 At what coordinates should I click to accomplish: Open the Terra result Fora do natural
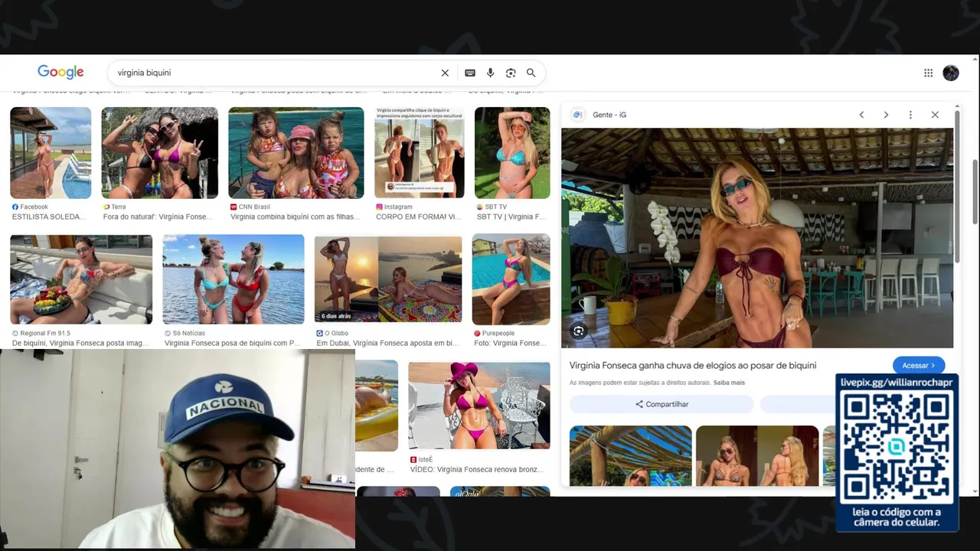tap(159, 153)
